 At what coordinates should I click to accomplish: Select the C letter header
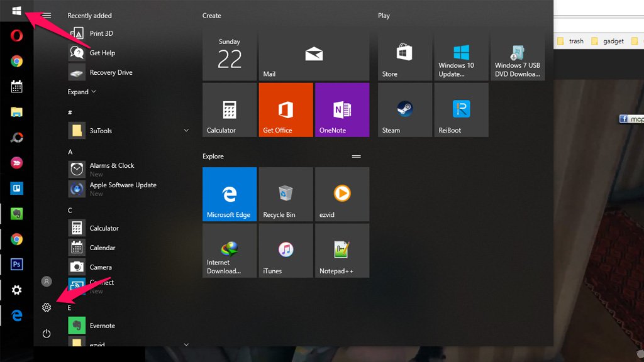pos(70,210)
